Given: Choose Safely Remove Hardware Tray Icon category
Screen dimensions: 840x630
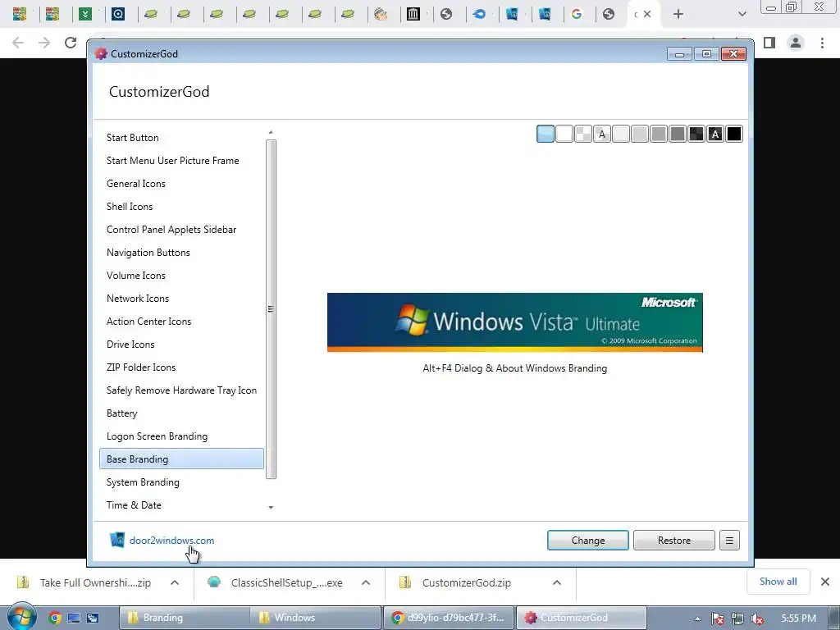Looking at the screenshot, I should [181, 390].
